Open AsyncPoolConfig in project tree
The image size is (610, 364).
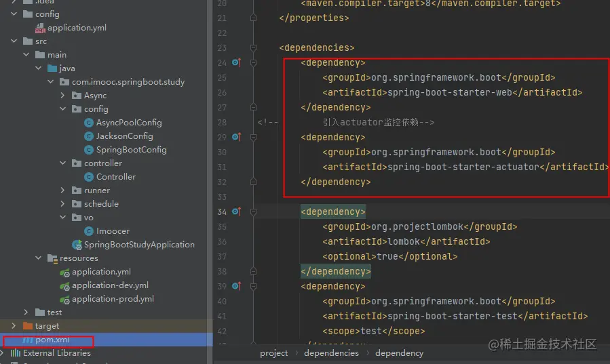coord(129,123)
